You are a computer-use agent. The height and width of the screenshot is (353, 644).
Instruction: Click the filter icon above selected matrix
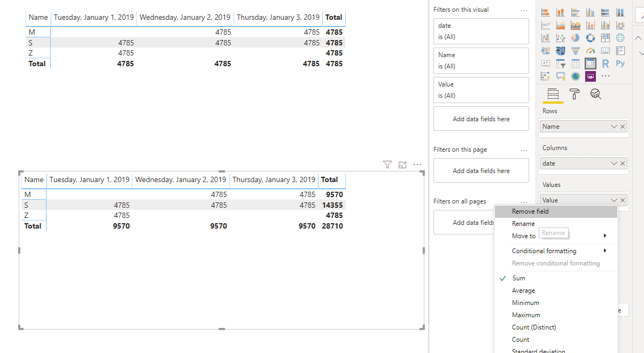(x=387, y=164)
